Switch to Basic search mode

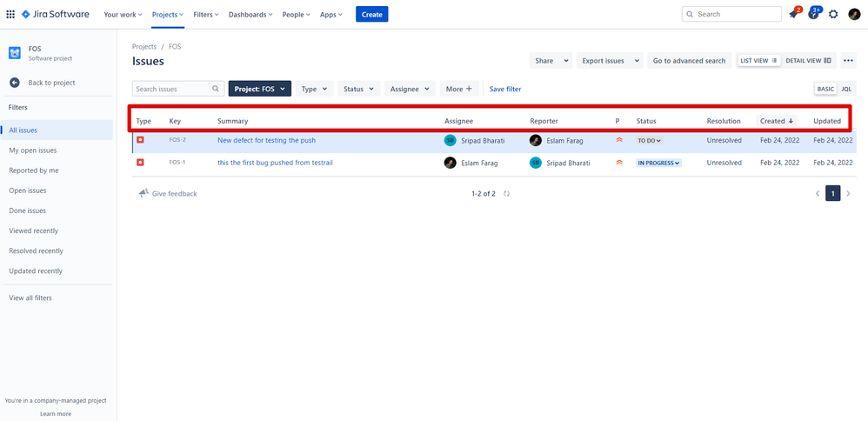point(825,89)
